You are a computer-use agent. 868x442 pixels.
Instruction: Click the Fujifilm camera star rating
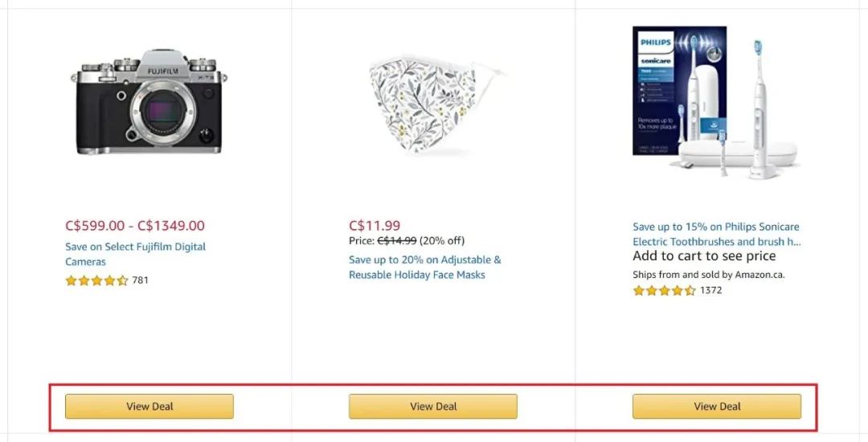[x=97, y=280]
